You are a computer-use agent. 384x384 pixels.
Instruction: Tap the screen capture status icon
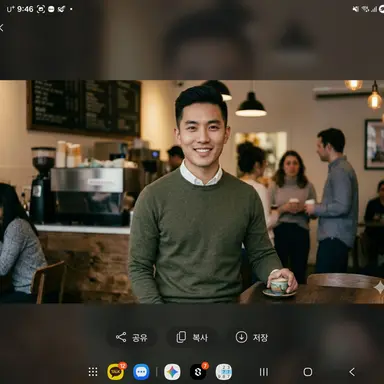41,9
